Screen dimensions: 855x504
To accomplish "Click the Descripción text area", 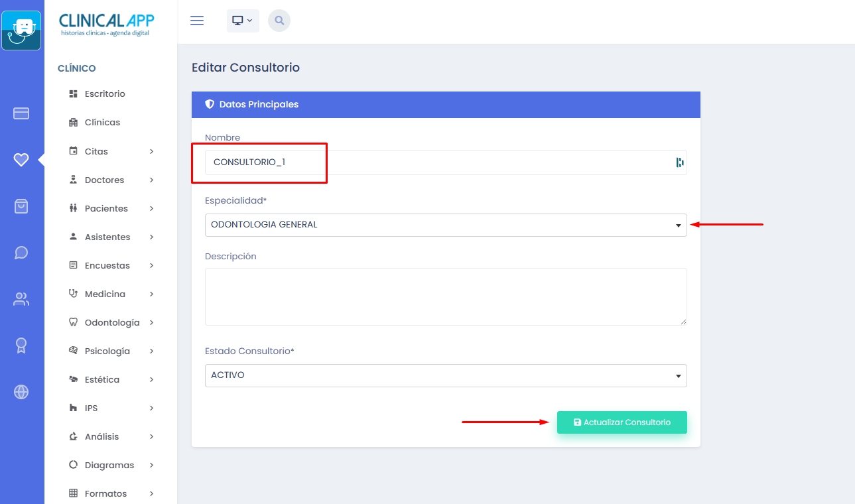I will click(445, 296).
